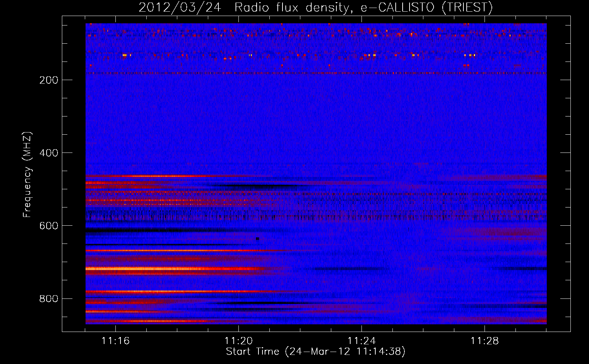Click the 600 frequency tick label

[49, 226]
